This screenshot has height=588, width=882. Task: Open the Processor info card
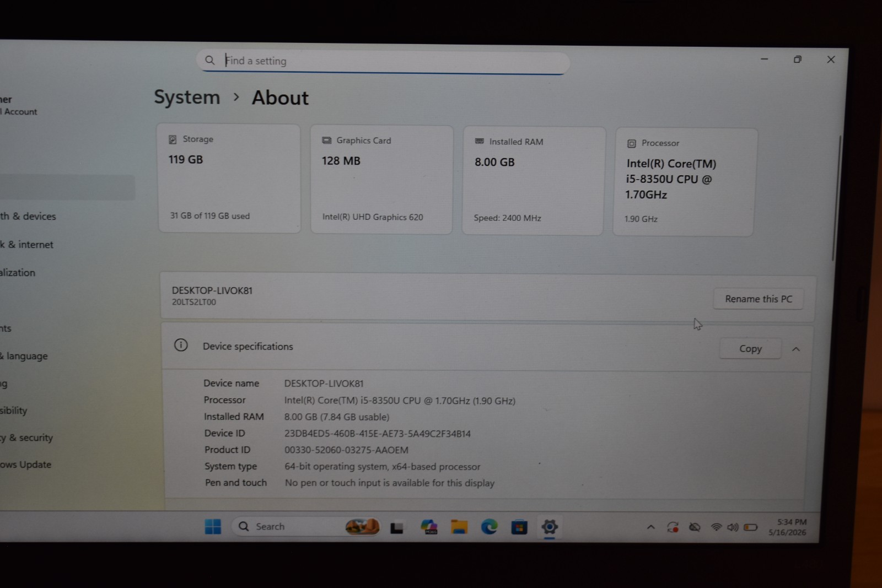pos(684,182)
